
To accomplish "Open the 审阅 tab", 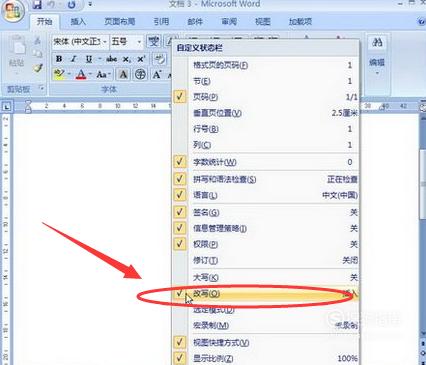I will tap(229, 22).
